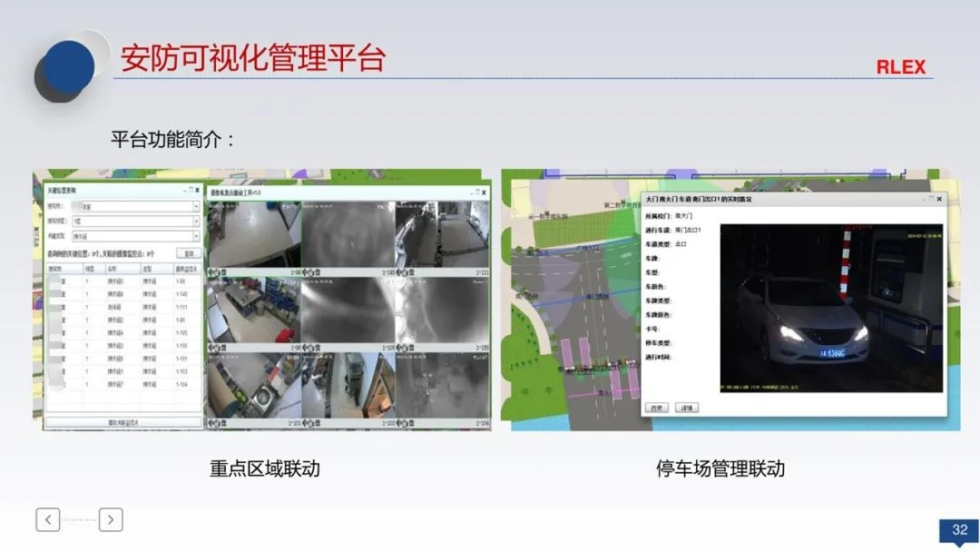Click the 历史 history button in the parking window
Screen dimensions: 980x552
tap(657, 407)
